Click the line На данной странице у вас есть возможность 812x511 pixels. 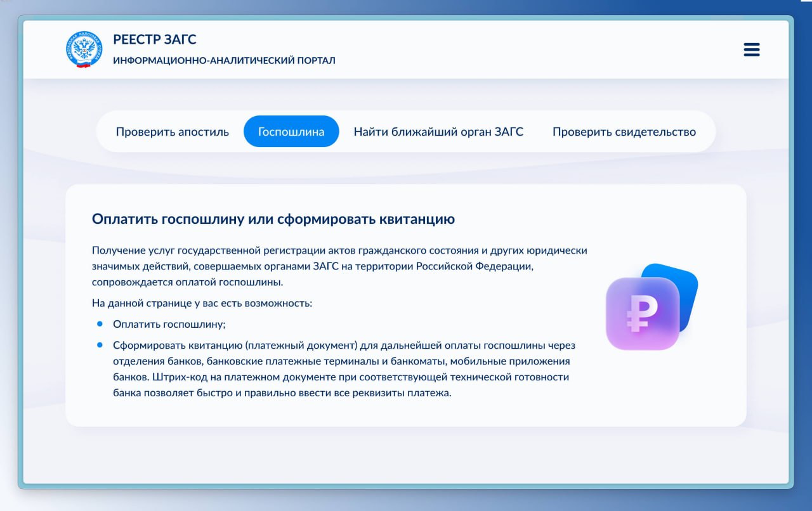click(202, 303)
